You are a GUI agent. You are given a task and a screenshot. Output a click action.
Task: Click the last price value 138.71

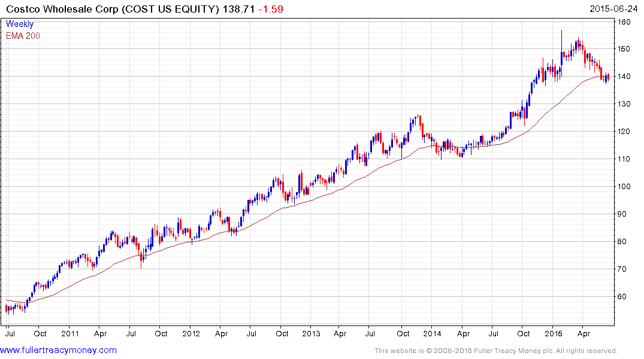tap(240, 9)
